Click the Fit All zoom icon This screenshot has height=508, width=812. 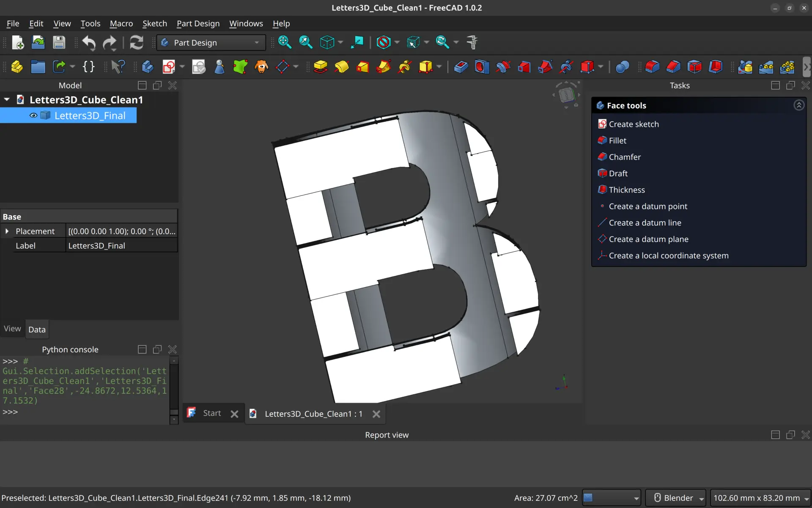285,42
